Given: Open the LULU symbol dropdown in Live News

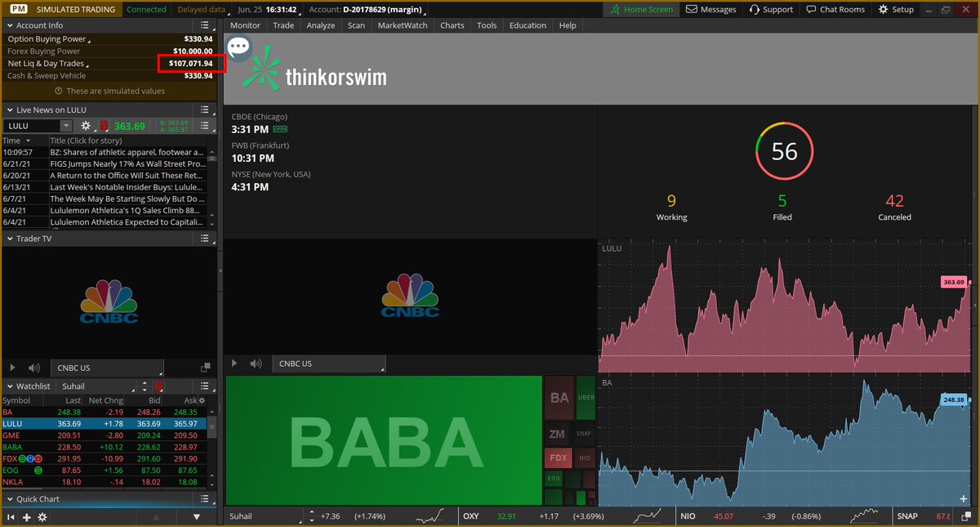Looking at the screenshot, I should tap(65, 126).
